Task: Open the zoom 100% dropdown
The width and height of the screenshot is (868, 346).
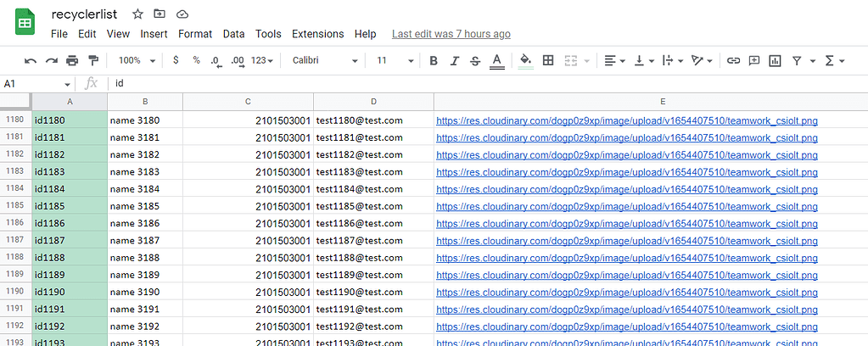Action: (x=137, y=60)
